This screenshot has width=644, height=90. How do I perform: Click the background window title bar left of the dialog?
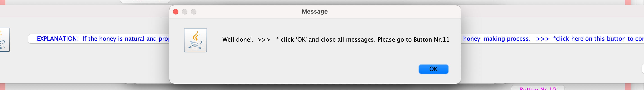(x=85, y=11)
